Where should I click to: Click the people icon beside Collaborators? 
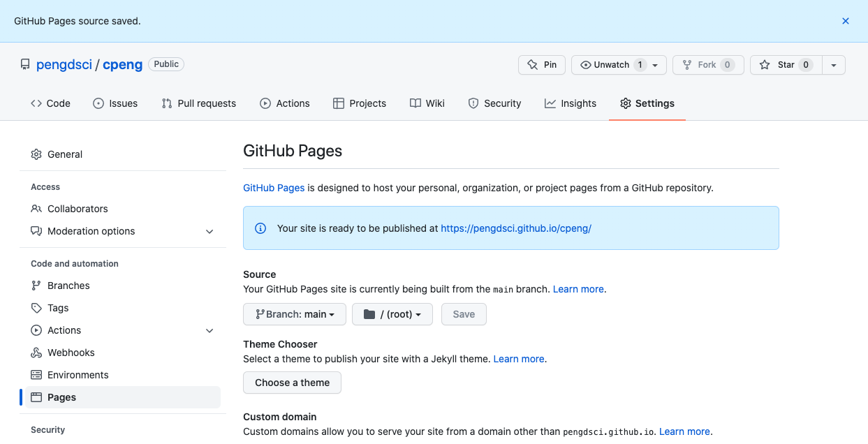pos(36,209)
